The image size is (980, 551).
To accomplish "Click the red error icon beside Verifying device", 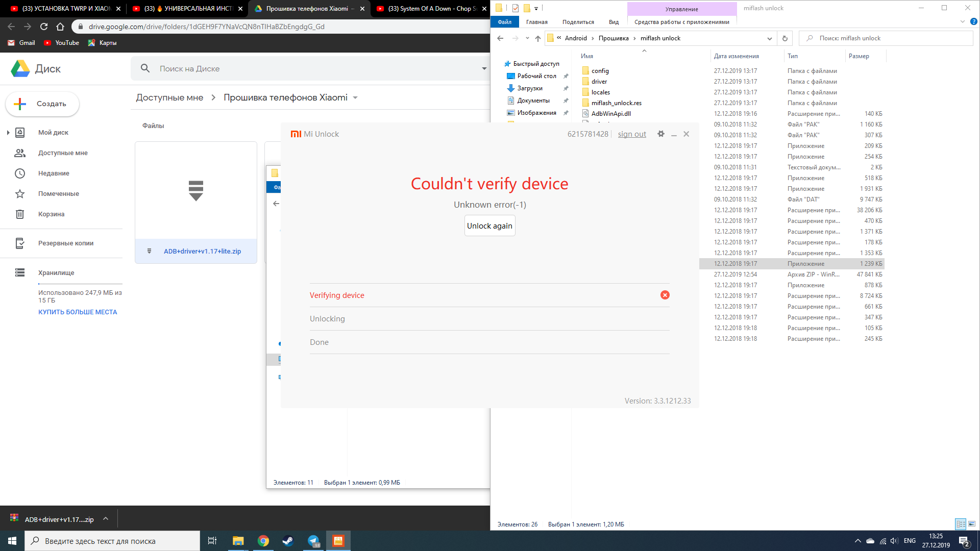I will tap(665, 295).
